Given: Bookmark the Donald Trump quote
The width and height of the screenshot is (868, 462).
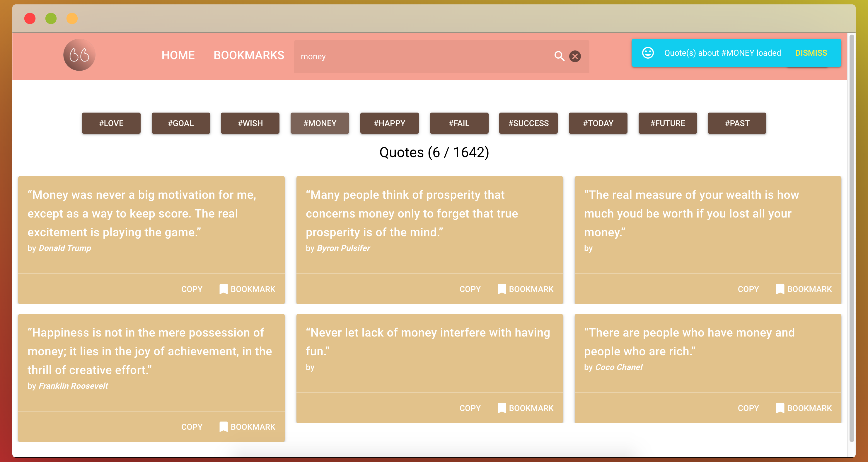Looking at the screenshot, I should tap(247, 289).
